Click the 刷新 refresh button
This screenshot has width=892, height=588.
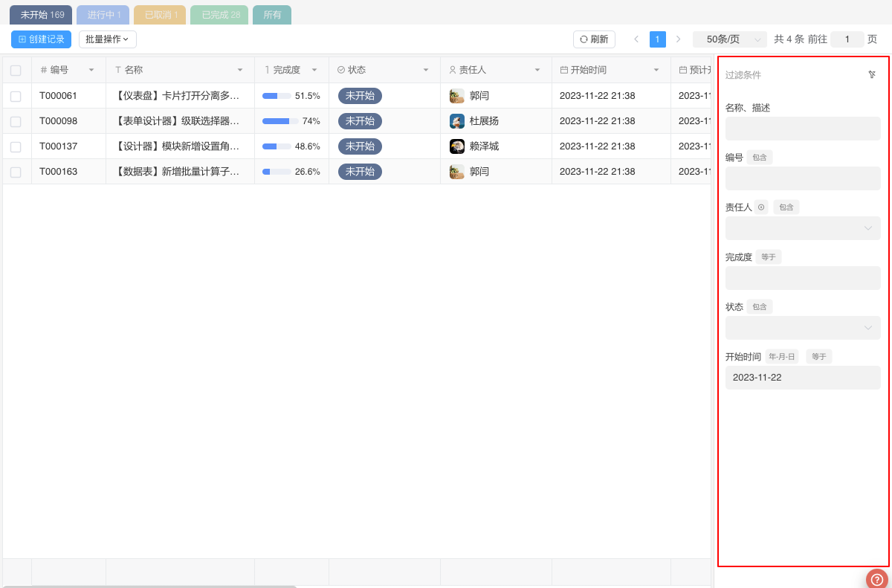[x=594, y=39]
